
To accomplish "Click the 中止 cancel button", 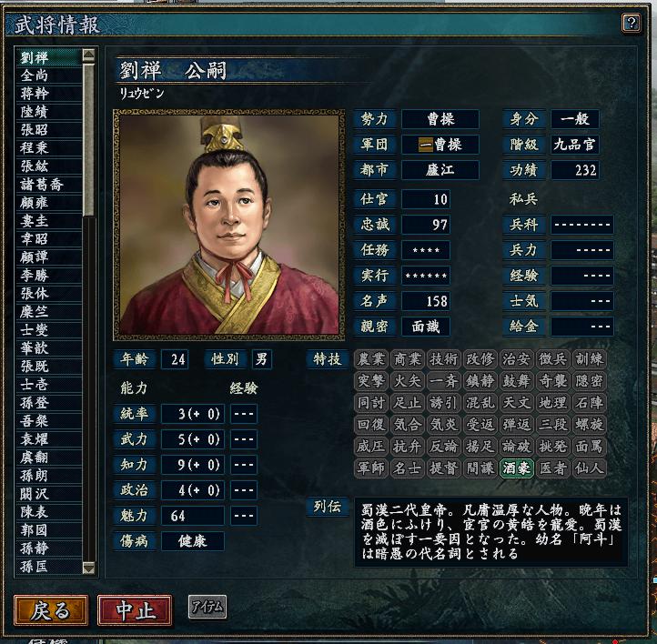I will [135, 610].
